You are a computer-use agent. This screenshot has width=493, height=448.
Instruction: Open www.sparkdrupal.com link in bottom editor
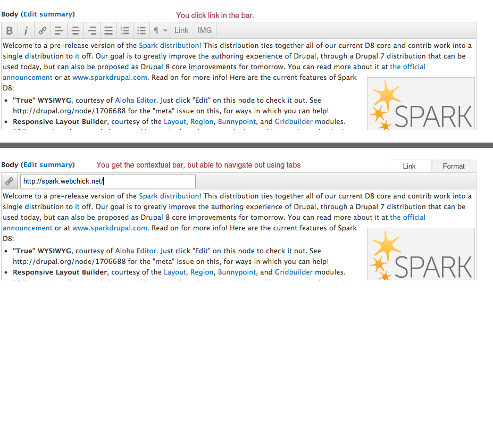110,228
